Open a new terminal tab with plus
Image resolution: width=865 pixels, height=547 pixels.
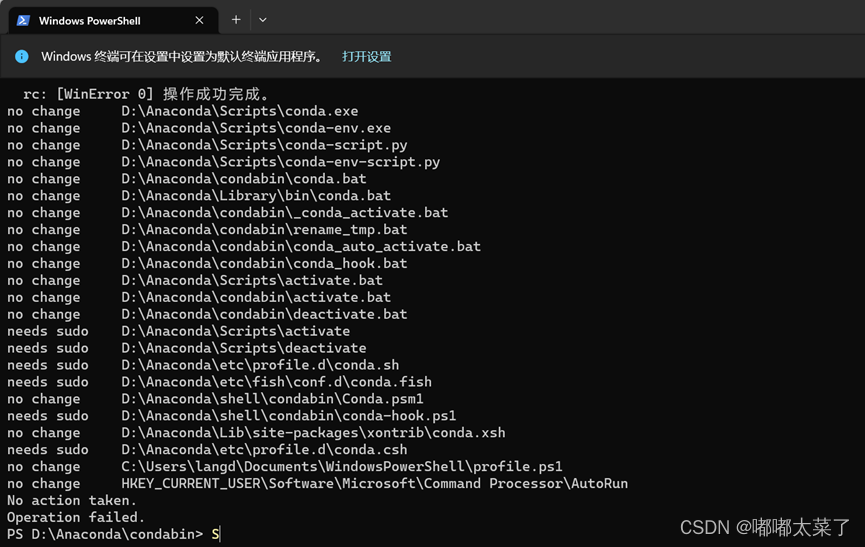pyautogui.click(x=236, y=20)
